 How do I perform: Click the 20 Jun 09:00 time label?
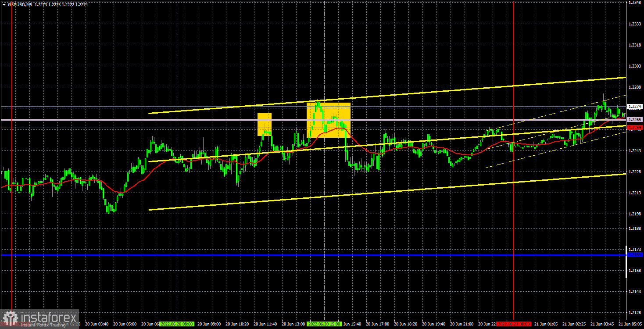(210, 324)
